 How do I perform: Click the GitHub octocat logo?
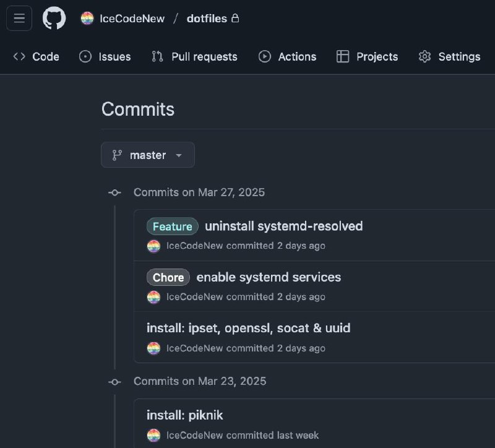click(x=54, y=18)
